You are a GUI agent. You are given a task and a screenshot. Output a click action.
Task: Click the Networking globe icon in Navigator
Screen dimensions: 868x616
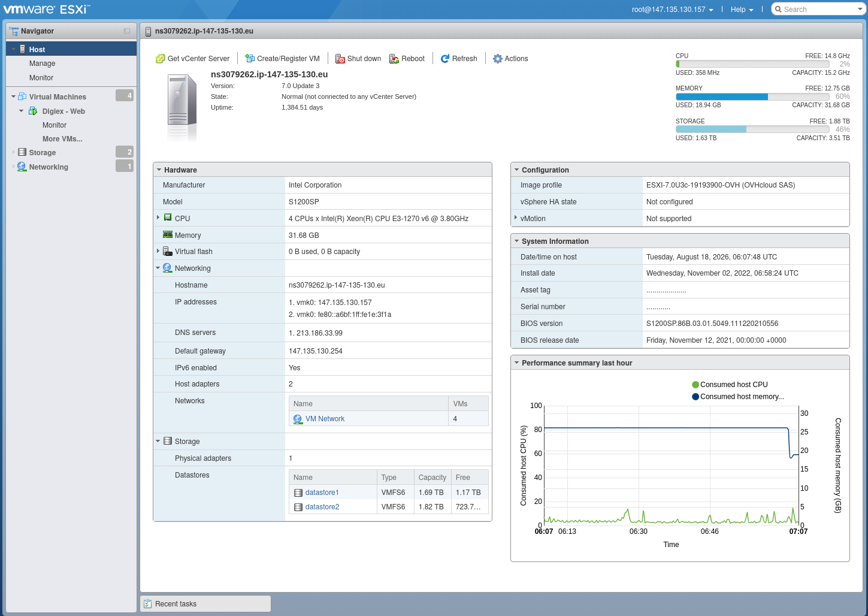[22, 167]
